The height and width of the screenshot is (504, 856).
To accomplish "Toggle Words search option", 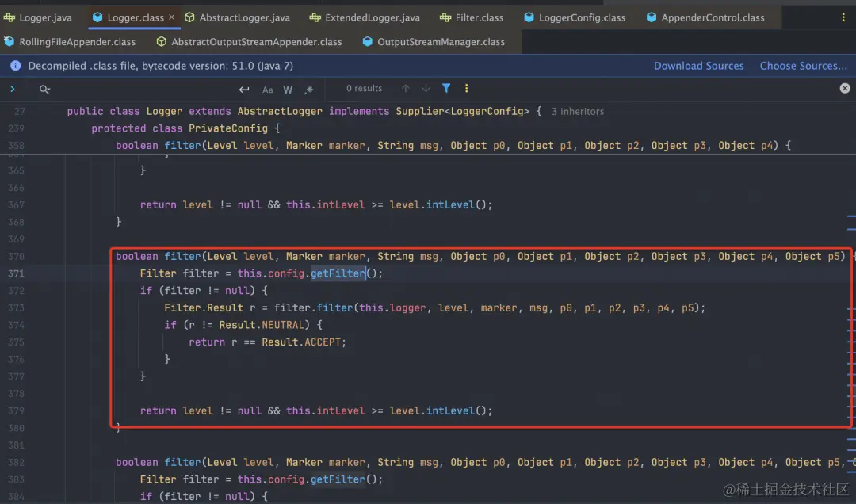I will [x=288, y=90].
